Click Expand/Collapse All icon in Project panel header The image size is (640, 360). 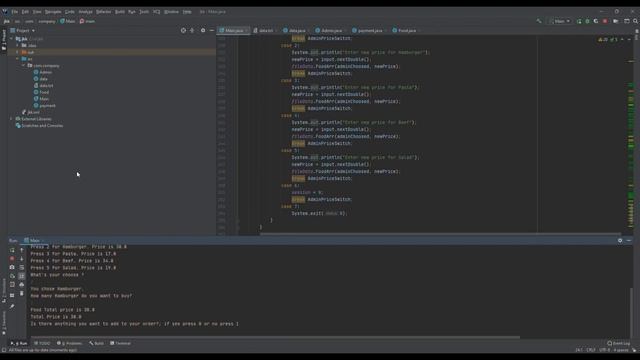point(192,31)
